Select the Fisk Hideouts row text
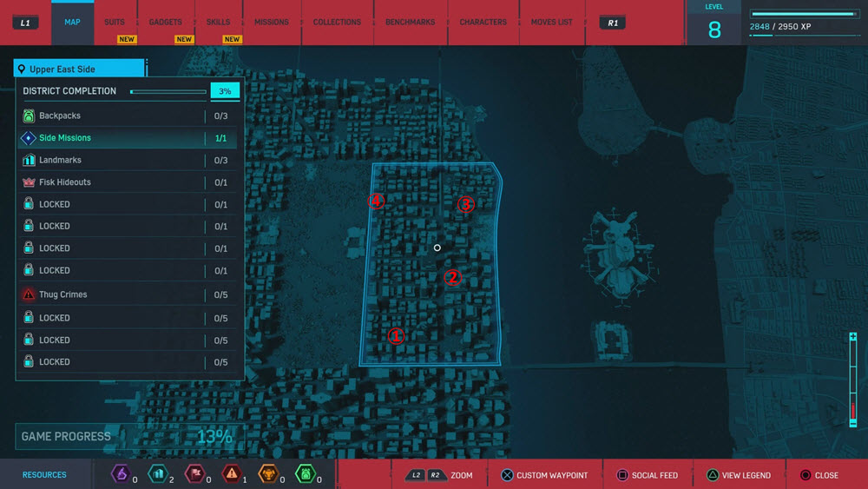 (x=65, y=182)
